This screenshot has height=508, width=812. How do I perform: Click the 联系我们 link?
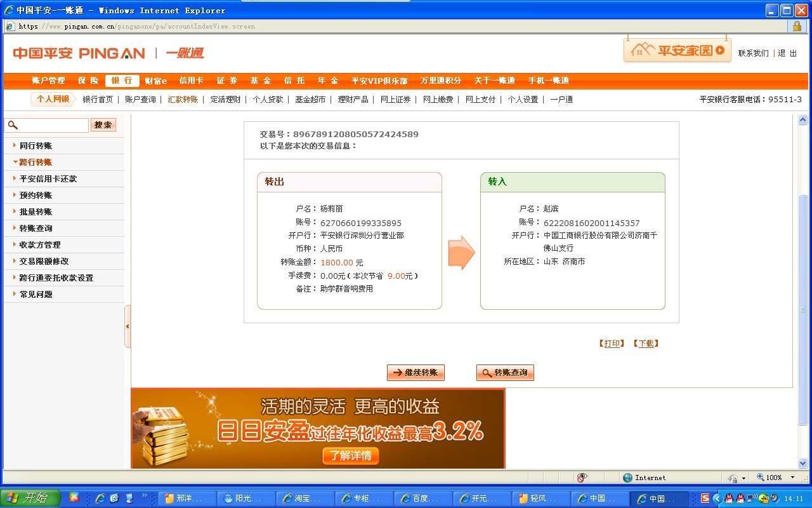point(753,53)
